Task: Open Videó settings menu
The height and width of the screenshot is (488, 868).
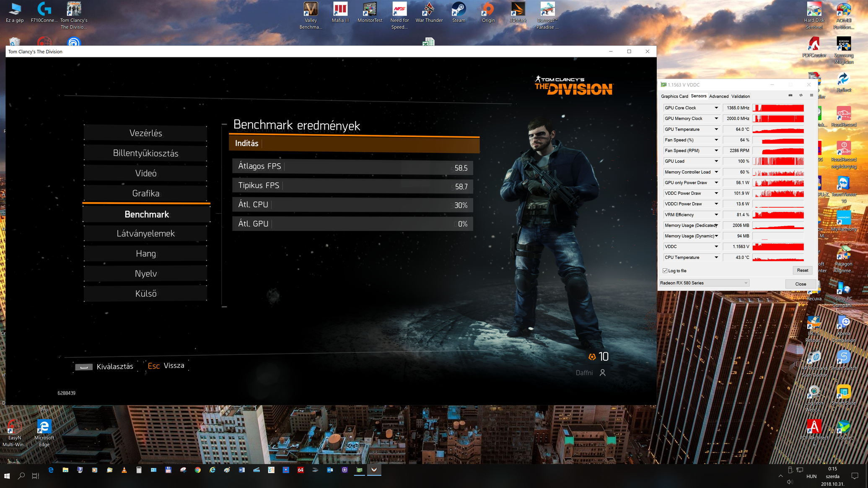Action: [145, 173]
